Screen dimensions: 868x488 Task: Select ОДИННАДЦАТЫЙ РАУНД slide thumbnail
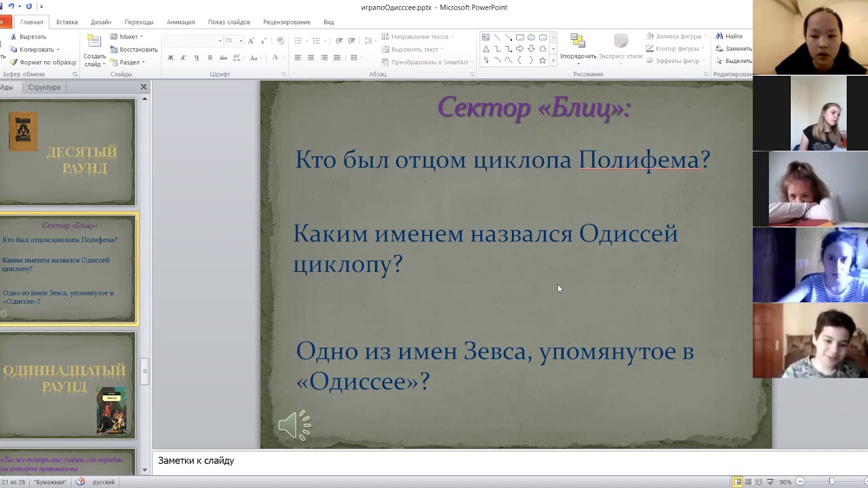68,385
